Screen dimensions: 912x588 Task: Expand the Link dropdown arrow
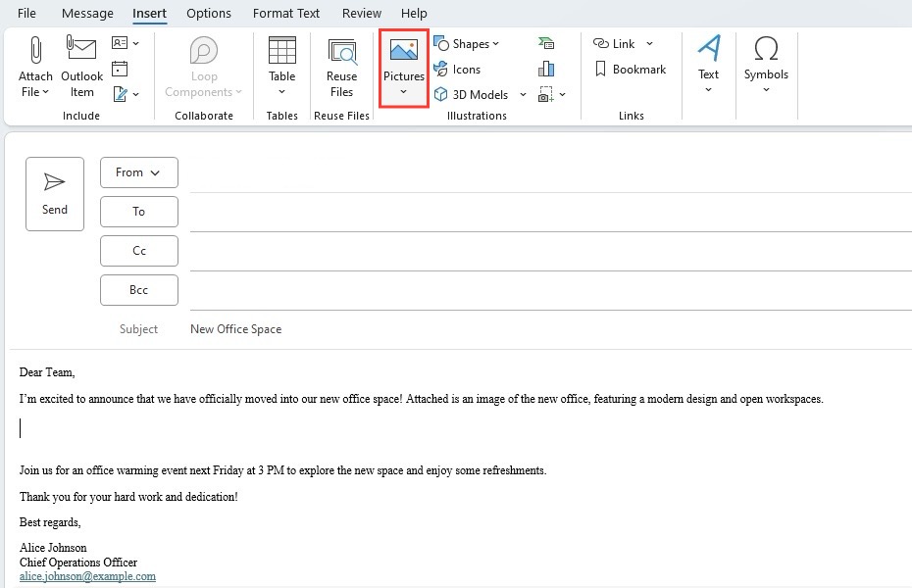click(650, 43)
